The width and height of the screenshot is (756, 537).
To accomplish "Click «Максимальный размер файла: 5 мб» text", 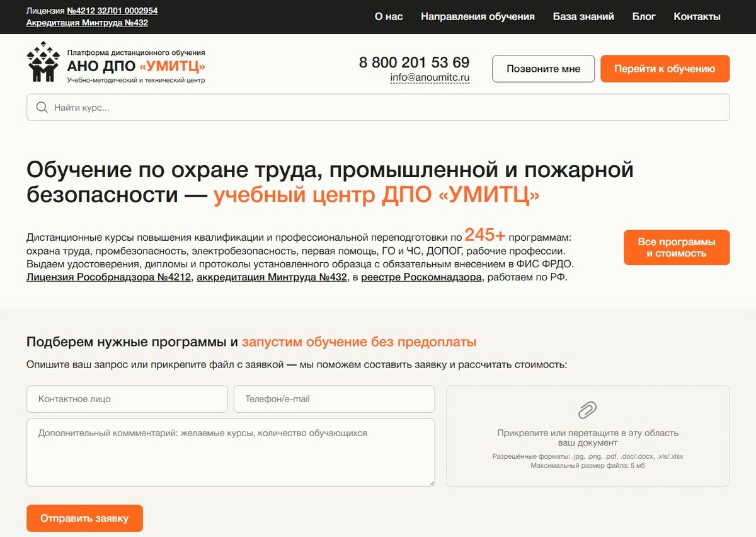I will pos(588,466).
